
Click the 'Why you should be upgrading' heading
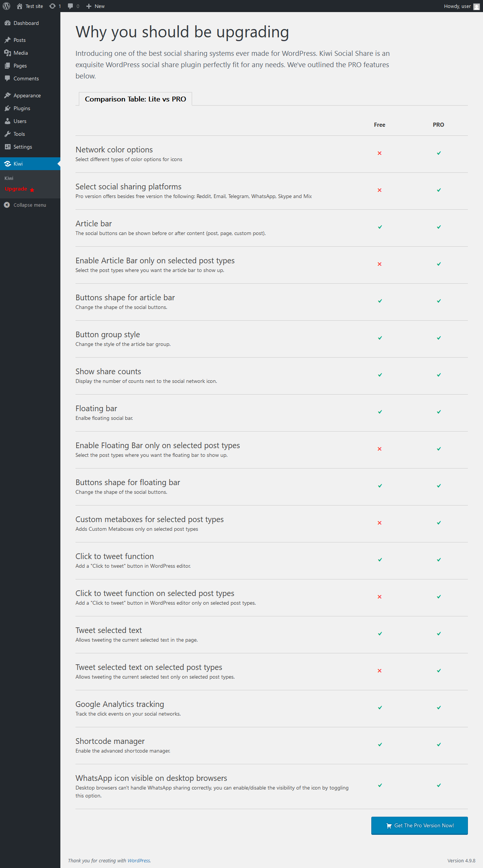pos(182,32)
